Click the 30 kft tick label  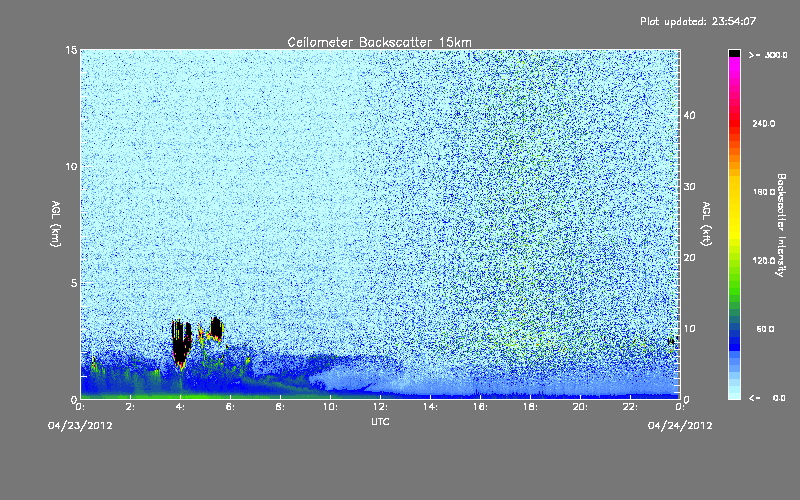point(689,187)
